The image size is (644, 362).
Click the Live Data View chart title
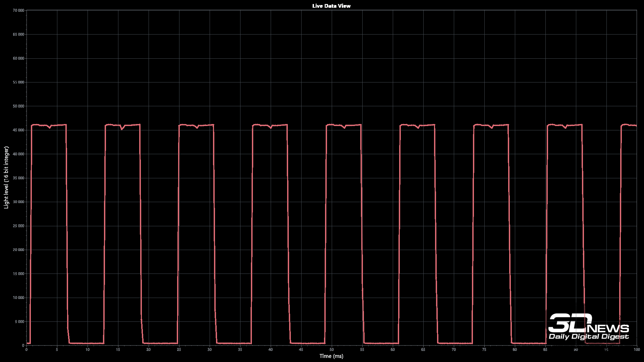tap(331, 6)
